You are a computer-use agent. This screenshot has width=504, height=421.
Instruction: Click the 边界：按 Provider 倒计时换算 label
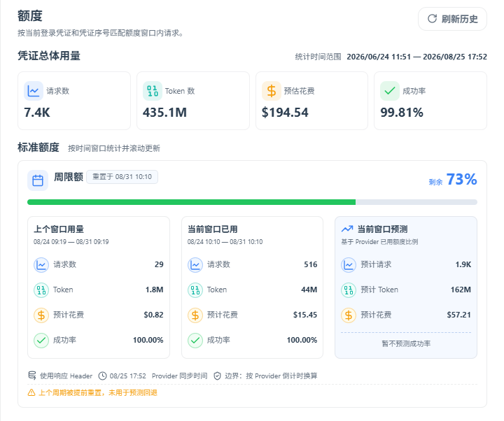tap(271, 376)
